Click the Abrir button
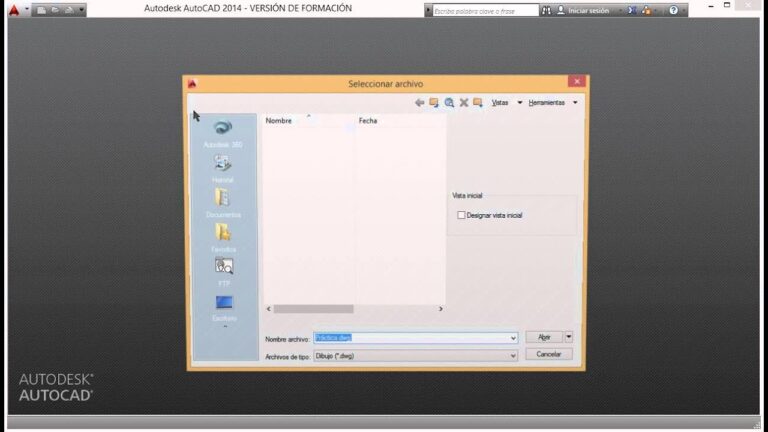This screenshot has height=432, width=768. [544, 337]
